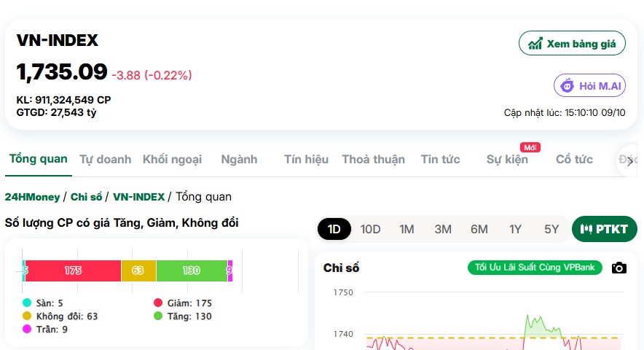The height and width of the screenshot is (350, 644).
Task: Open the Cổ tức tab
Action: (574, 159)
